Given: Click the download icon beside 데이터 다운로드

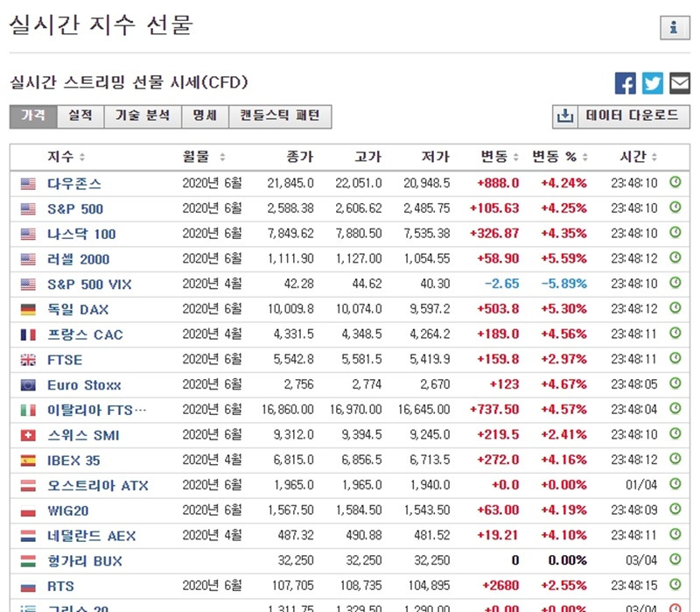Looking at the screenshot, I should [x=564, y=116].
